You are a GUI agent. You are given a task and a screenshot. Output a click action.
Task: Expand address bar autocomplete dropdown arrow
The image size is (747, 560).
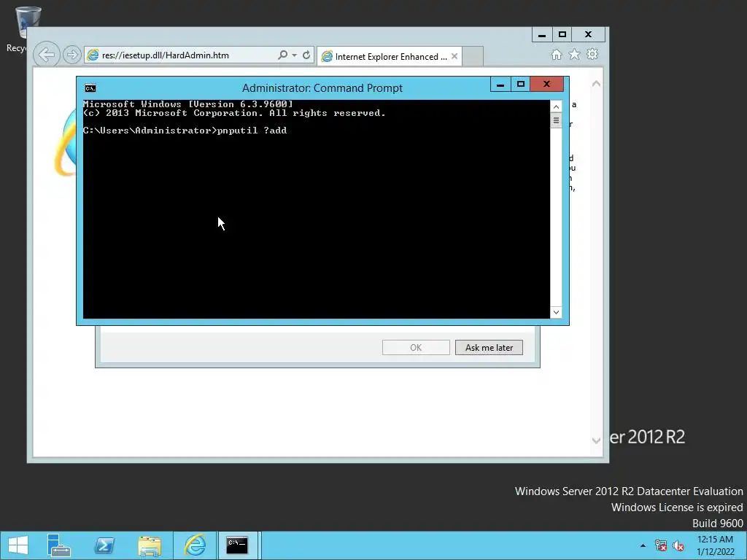point(295,55)
